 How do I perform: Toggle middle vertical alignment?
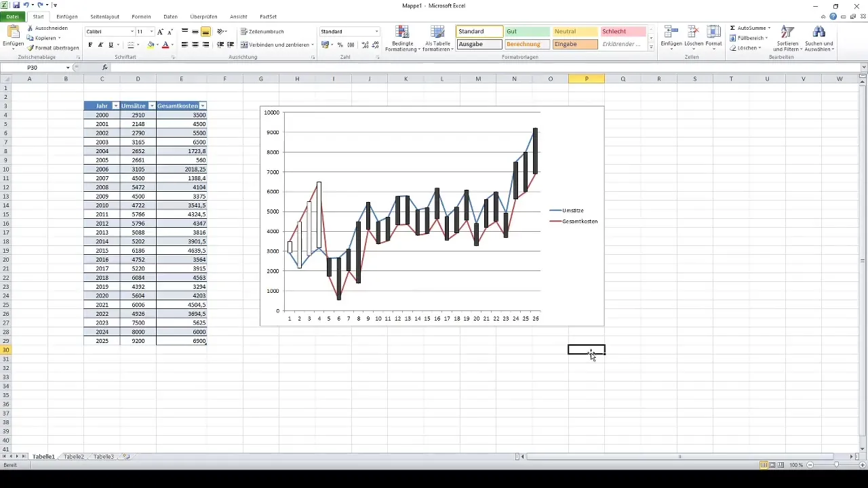tap(195, 32)
